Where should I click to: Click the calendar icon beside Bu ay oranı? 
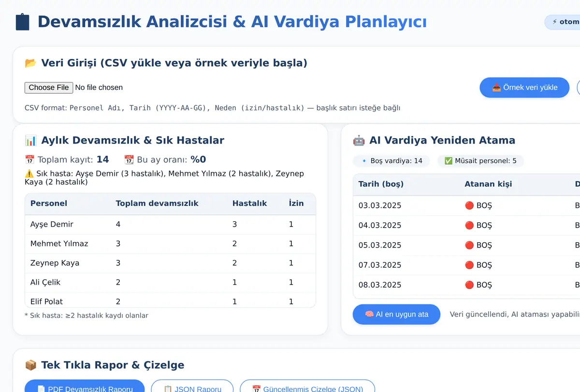point(129,160)
